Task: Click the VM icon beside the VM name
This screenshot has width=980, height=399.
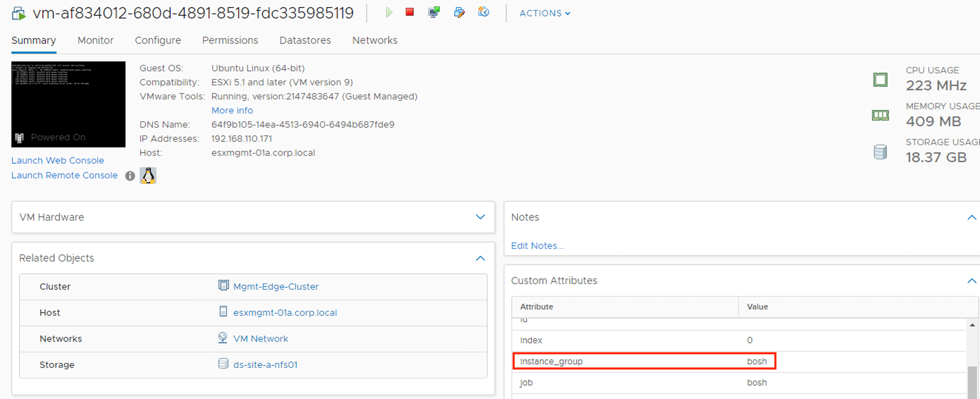Action: 19,14
